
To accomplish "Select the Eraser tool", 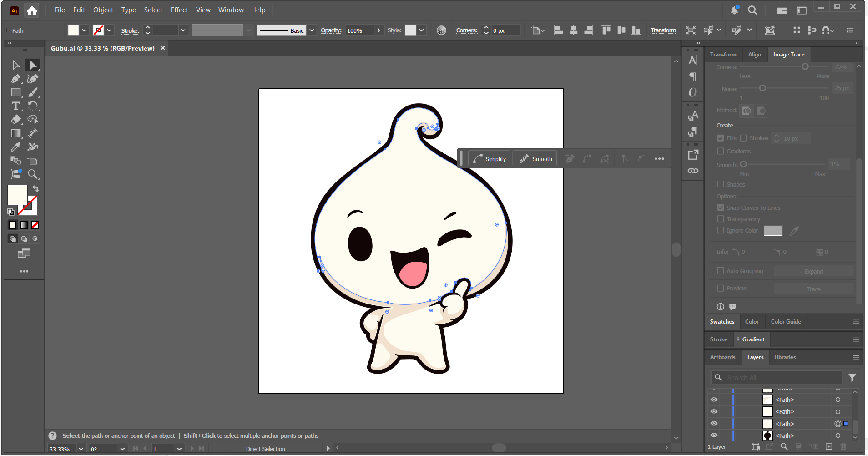I will click(x=15, y=120).
